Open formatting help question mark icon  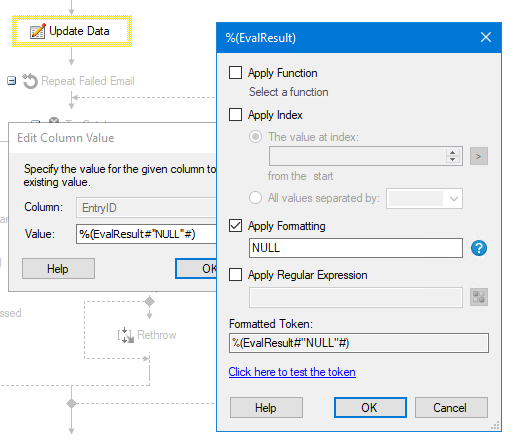tap(479, 248)
